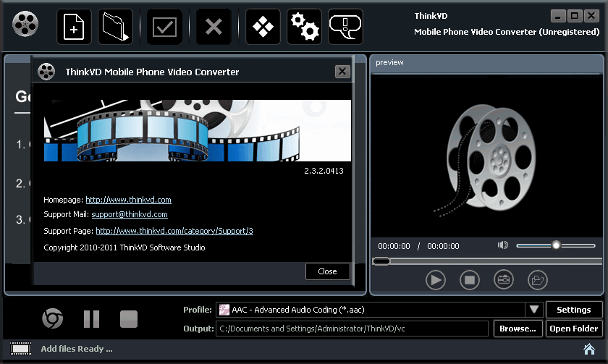Click the AAC profile format icon
This screenshot has height=364, width=608.
[224, 310]
